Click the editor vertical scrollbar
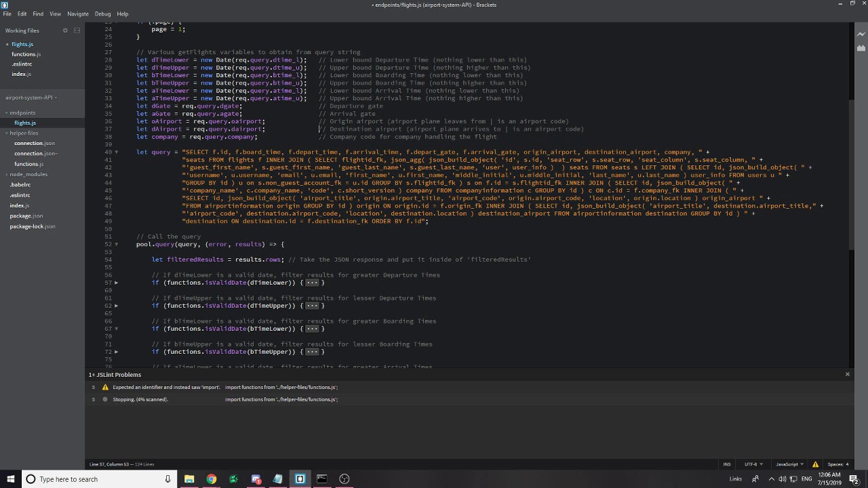 (850, 176)
